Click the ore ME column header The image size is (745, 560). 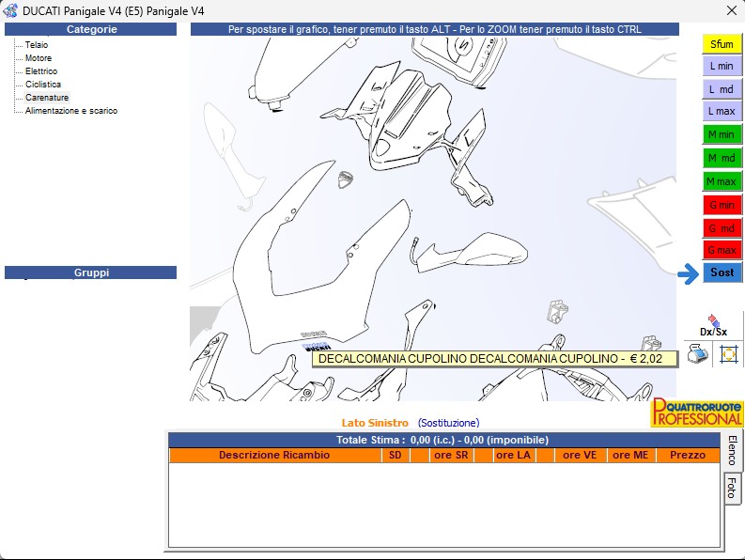point(631,455)
